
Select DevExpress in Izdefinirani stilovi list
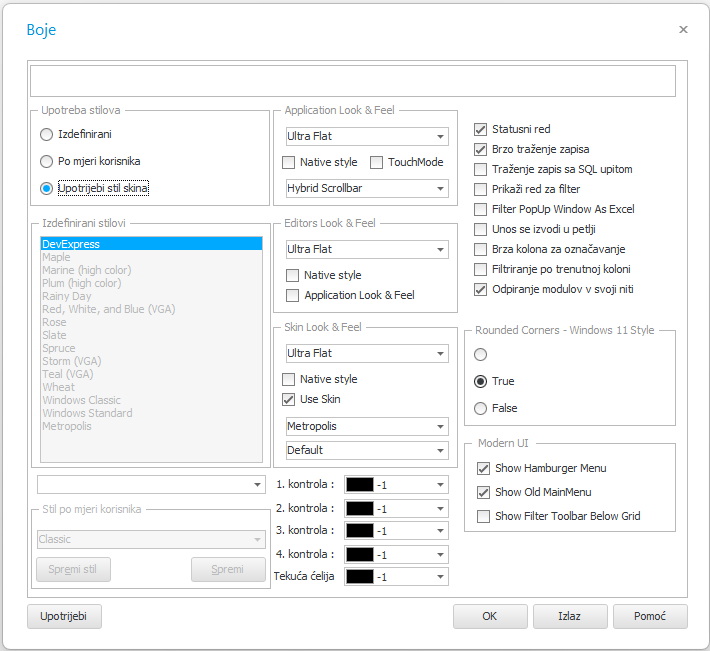pyautogui.click(x=151, y=244)
